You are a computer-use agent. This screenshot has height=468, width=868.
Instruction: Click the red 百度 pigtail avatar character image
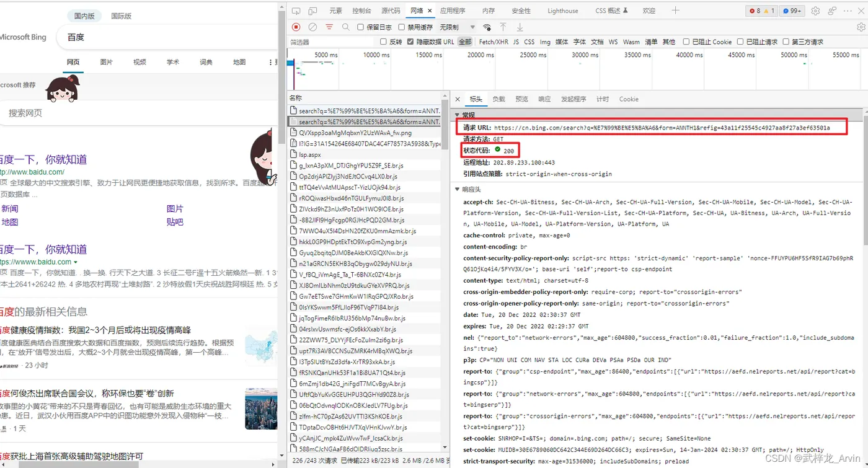[x=63, y=89]
